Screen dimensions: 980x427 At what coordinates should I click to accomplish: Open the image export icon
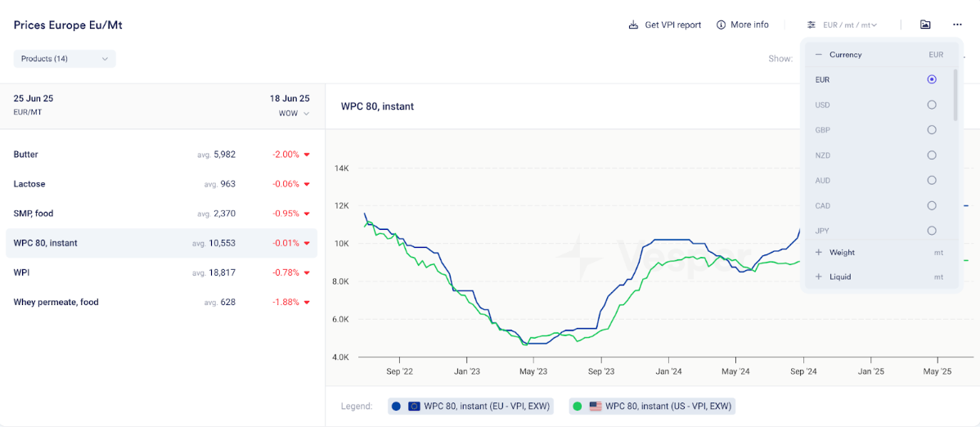pos(925,25)
